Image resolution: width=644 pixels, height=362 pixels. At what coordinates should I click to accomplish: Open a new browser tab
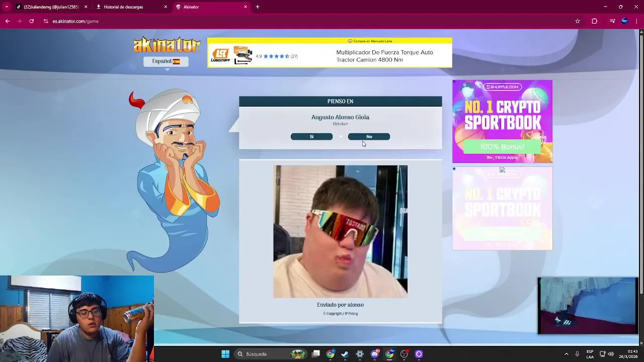click(258, 7)
